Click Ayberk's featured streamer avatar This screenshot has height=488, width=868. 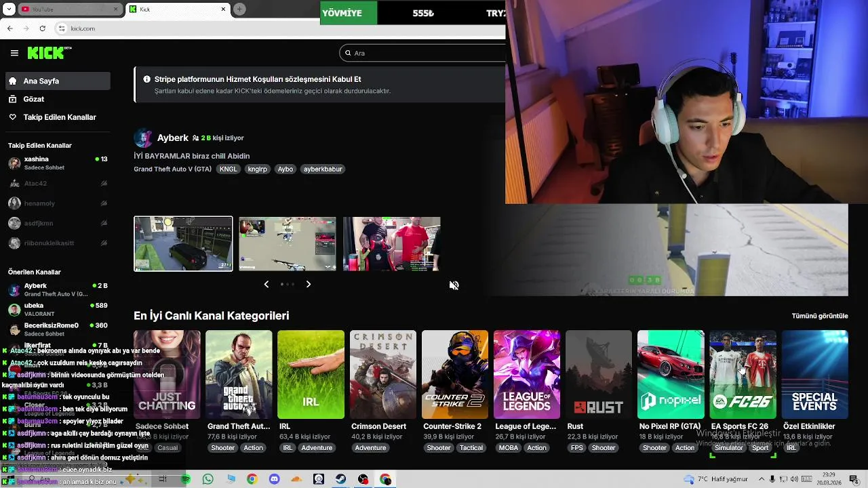click(143, 138)
